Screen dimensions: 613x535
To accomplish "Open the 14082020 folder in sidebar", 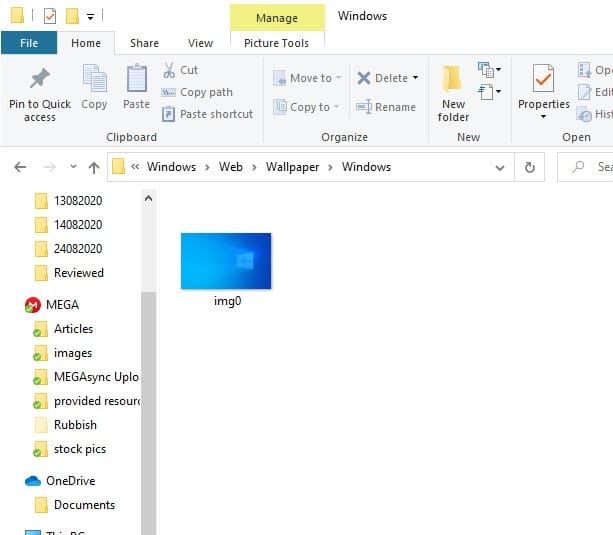I will click(69, 225).
